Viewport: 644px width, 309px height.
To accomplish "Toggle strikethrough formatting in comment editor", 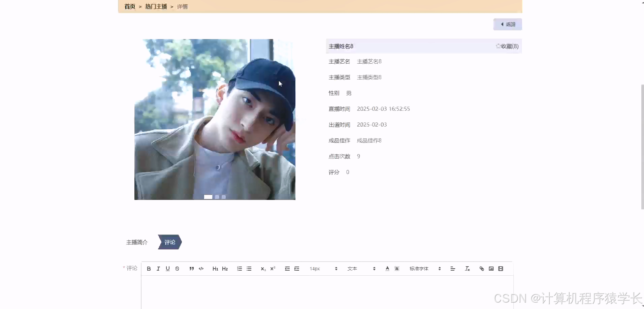I will (177, 269).
